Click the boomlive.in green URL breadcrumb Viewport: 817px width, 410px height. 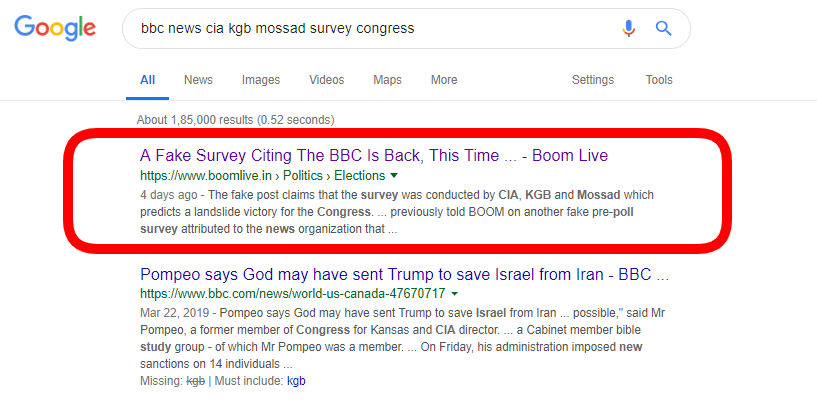(263, 176)
